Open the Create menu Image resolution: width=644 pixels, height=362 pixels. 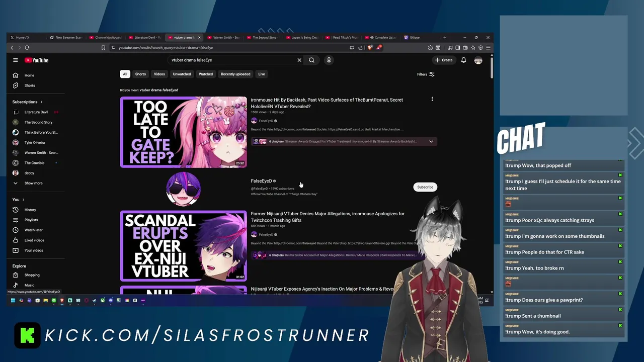pyautogui.click(x=444, y=60)
